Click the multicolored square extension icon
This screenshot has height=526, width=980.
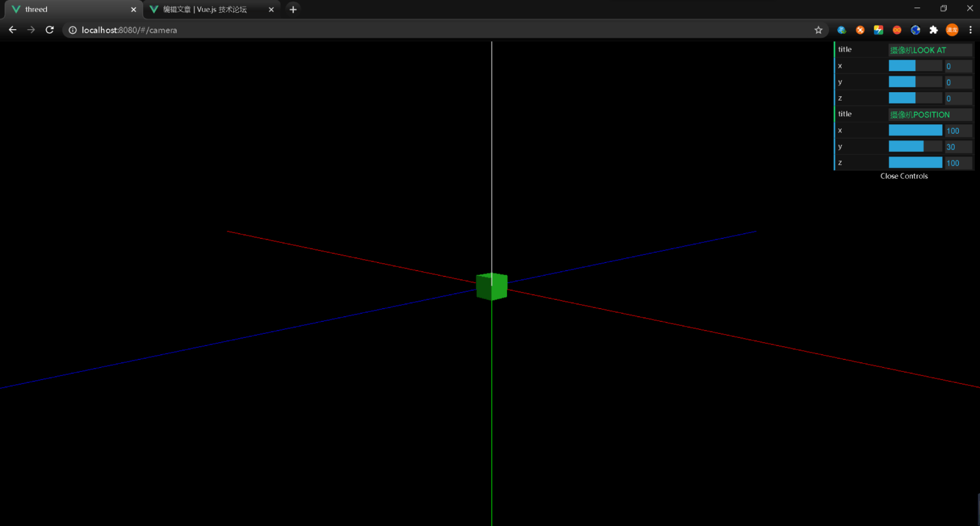tap(878, 30)
